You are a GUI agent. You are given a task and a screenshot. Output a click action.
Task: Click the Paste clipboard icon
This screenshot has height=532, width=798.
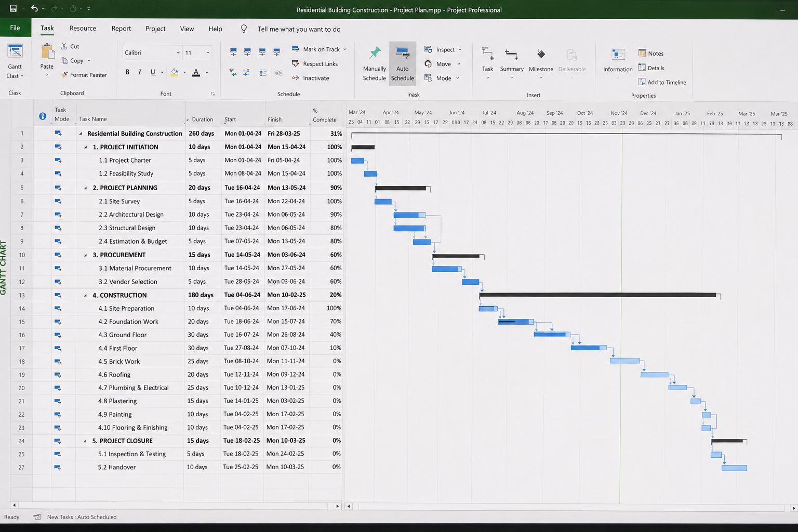click(47, 51)
